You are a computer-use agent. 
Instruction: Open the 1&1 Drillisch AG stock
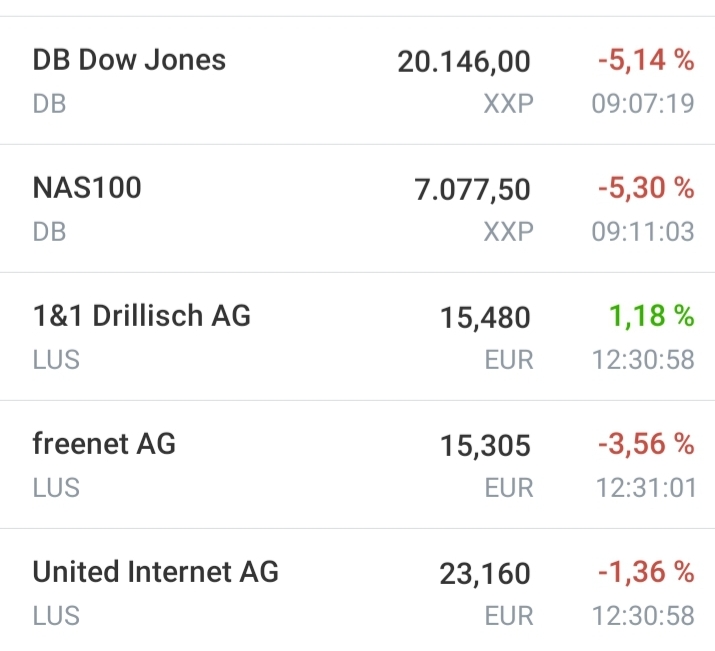point(141,316)
